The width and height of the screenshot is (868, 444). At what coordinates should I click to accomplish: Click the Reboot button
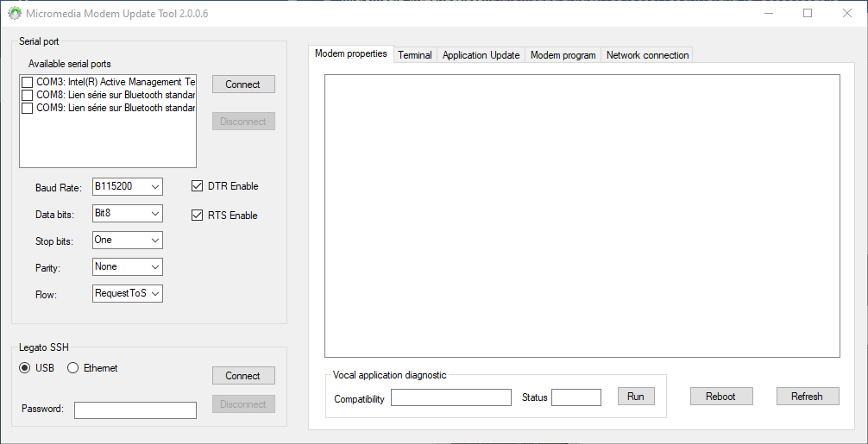[x=720, y=397]
